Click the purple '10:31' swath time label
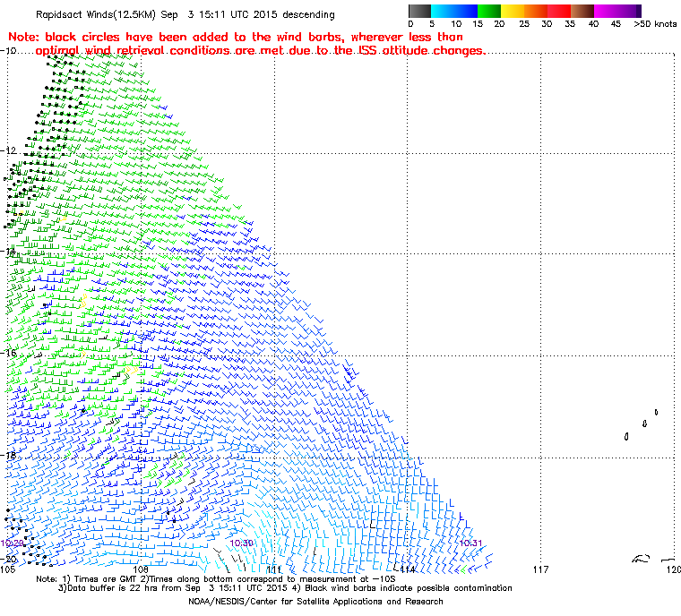 470,543
